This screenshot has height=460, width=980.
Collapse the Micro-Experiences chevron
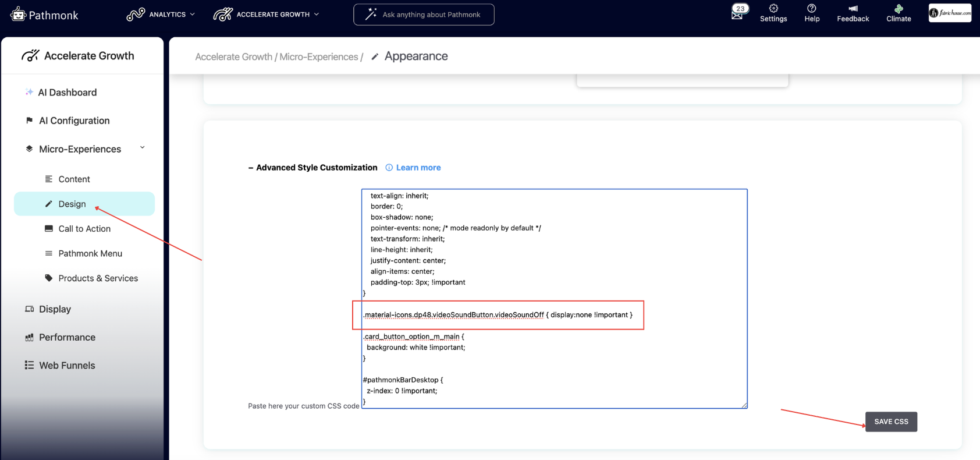click(142, 148)
